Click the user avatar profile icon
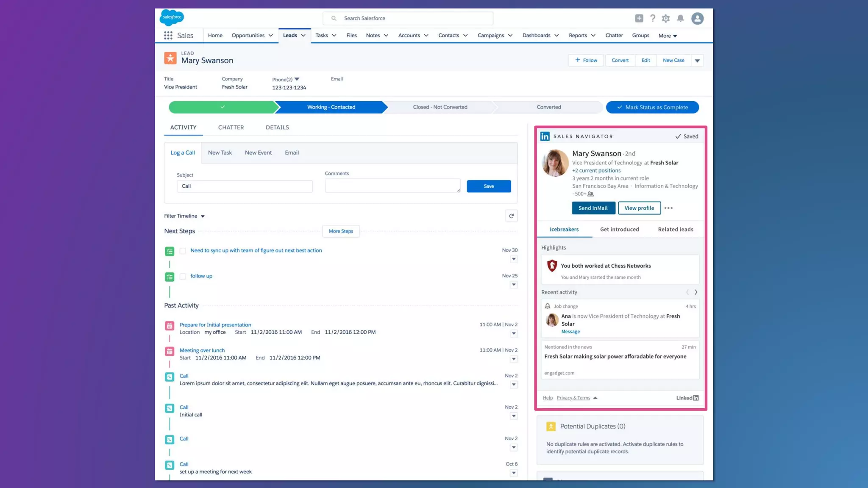This screenshot has height=488, width=868. pos(697,18)
